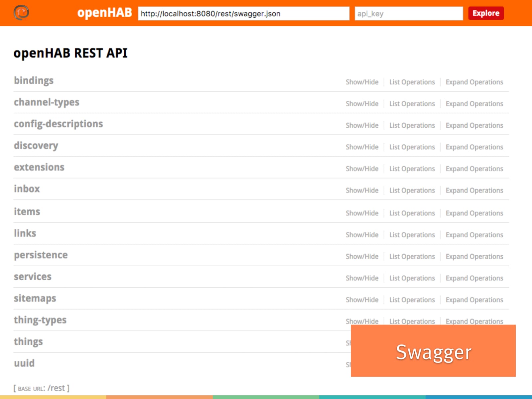Image resolution: width=532 pixels, height=399 pixels.
Task: Open the services API section
Action: click(x=33, y=277)
